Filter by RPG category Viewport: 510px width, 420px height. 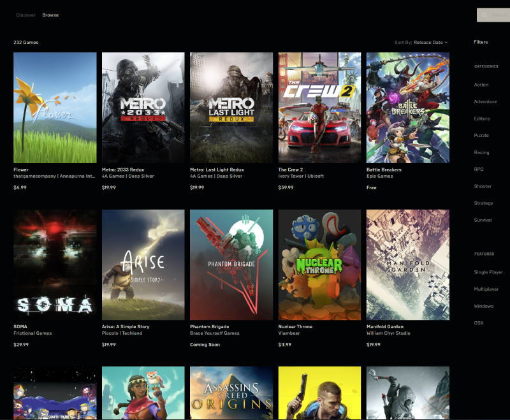[479, 169]
